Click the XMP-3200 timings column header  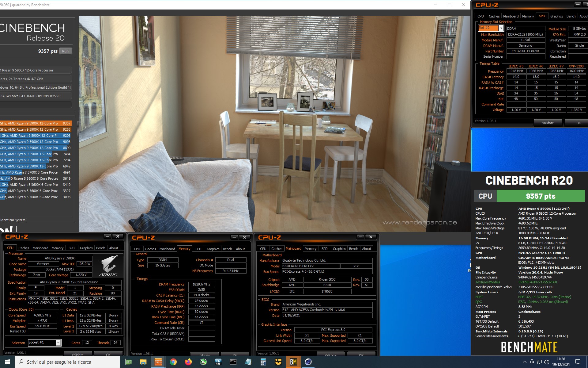[576, 66]
